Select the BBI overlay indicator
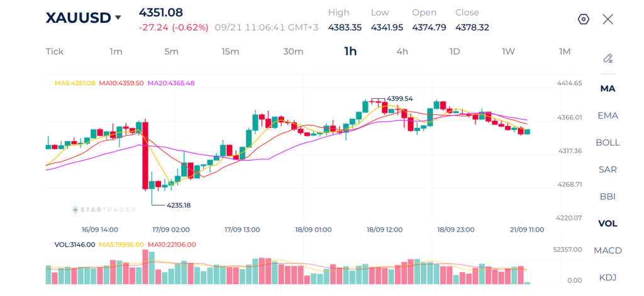 [608, 196]
